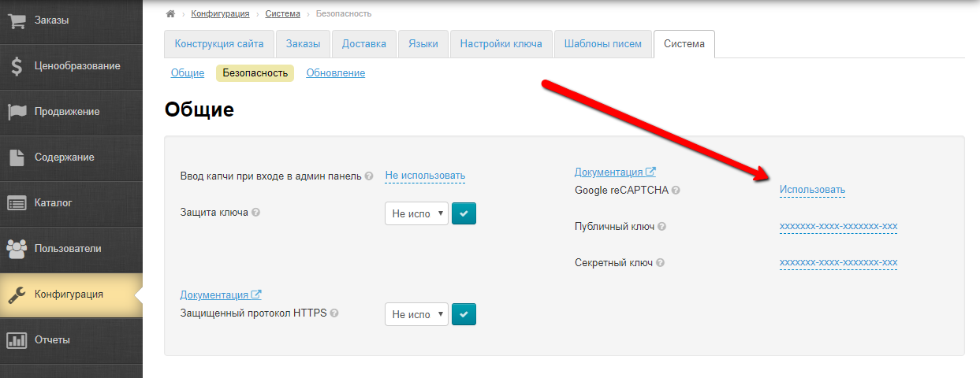Viewport: 980px width, 378px height.
Task: Open Продвижение in left sidebar
Action: pos(71,112)
